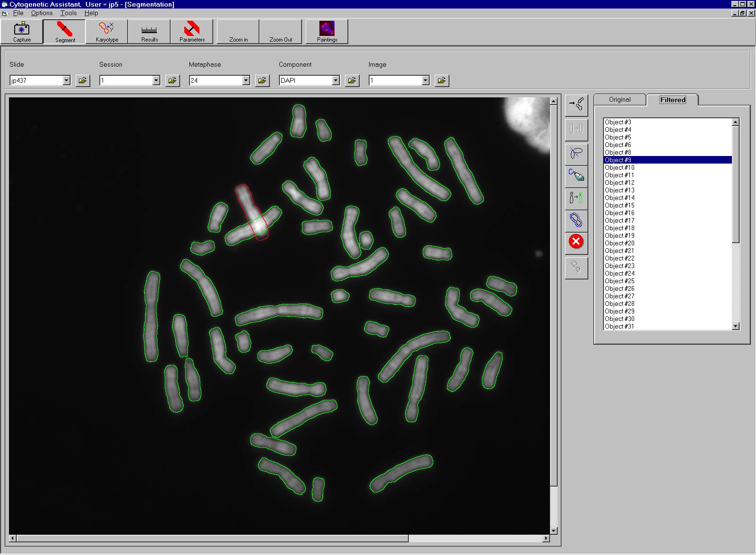The height and width of the screenshot is (555, 756).
Task: Click the blue contour outline tool icon
Action: click(x=576, y=221)
